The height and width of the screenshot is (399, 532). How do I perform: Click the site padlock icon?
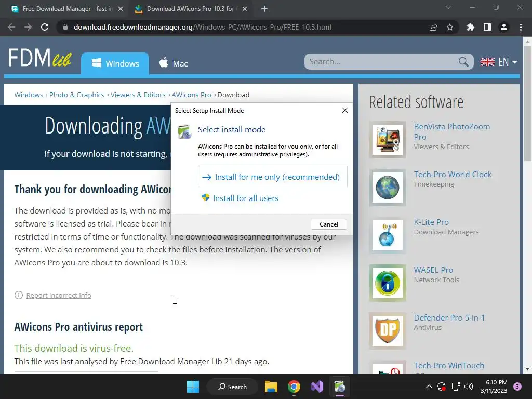point(65,27)
